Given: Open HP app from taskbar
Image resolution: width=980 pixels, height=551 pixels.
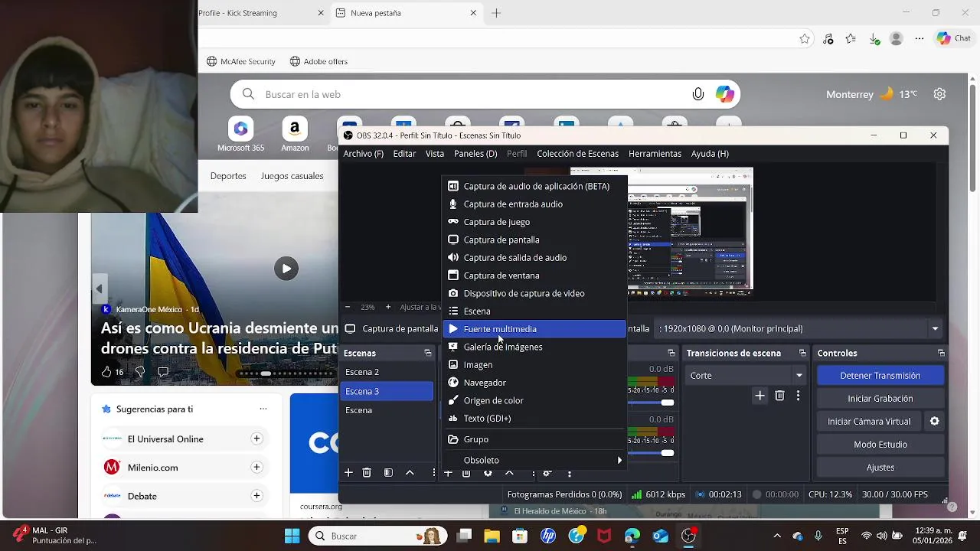Looking at the screenshot, I should pos(548,536).
